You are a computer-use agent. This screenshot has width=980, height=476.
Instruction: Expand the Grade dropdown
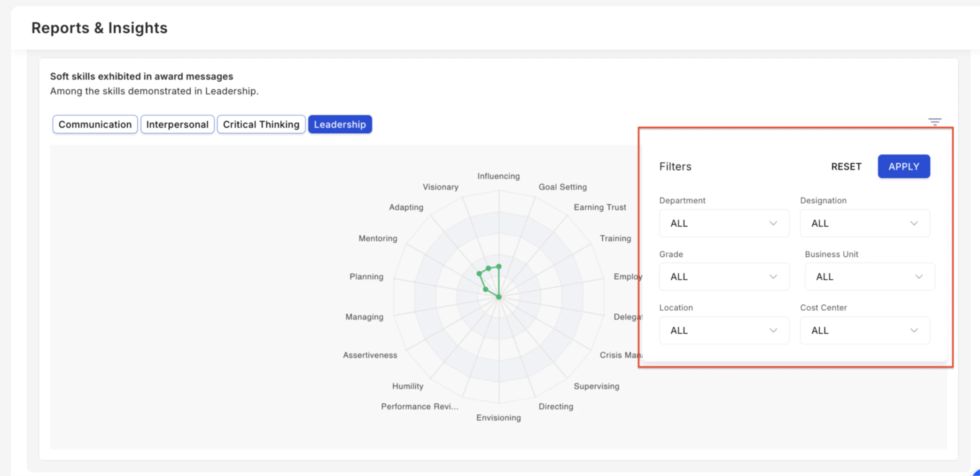click(724, 277)
